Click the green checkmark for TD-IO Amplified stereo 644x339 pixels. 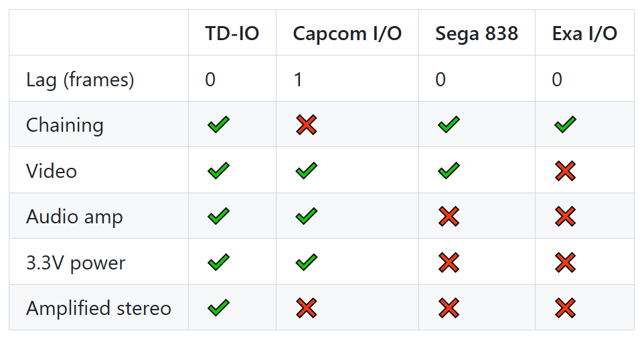pyautogui.click(x=218, y=308)
